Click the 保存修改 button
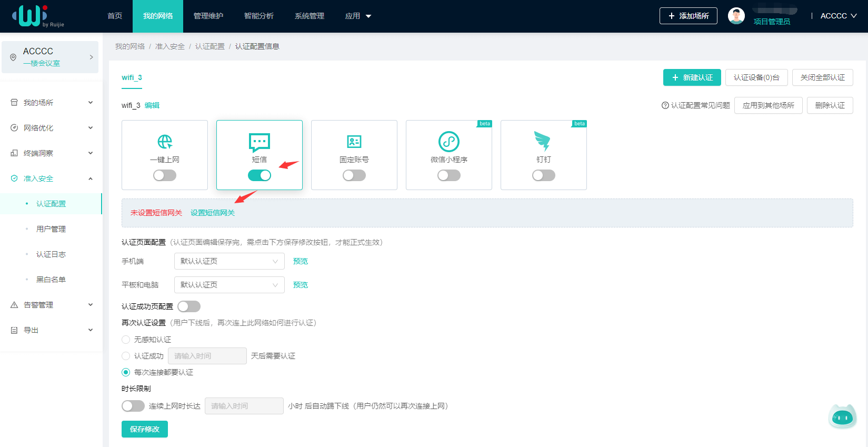This screenshot has width=868, height=447. point(145,429)
